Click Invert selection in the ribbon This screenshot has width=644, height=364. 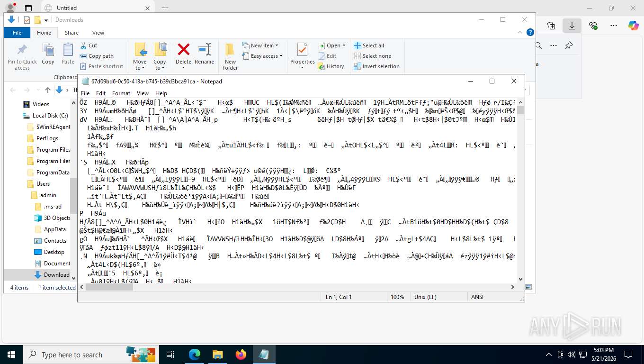[376, 66]
